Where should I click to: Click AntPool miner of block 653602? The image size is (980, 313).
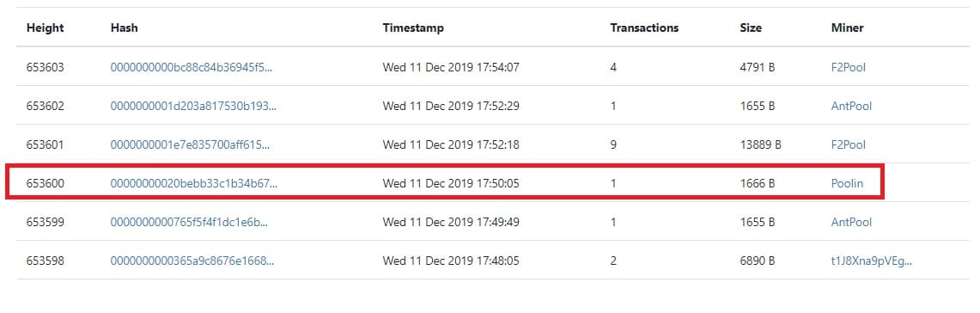(x=851, y=106)
